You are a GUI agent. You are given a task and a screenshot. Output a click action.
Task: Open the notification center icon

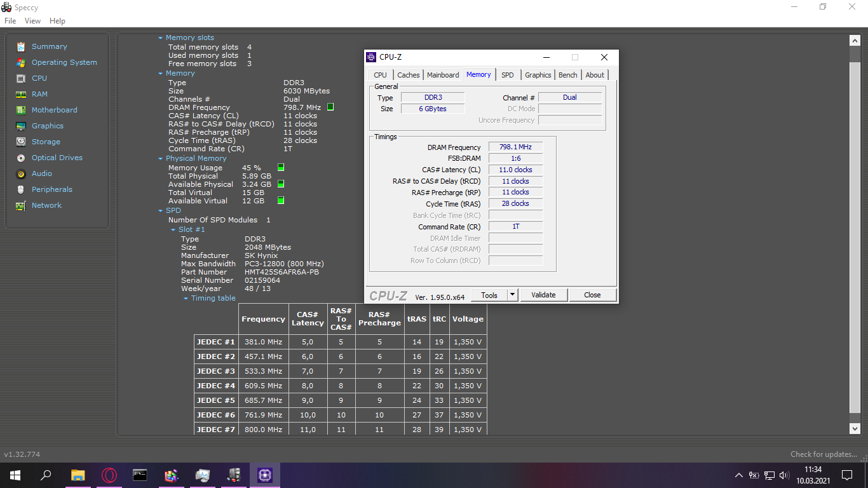(x=846, y=475)
